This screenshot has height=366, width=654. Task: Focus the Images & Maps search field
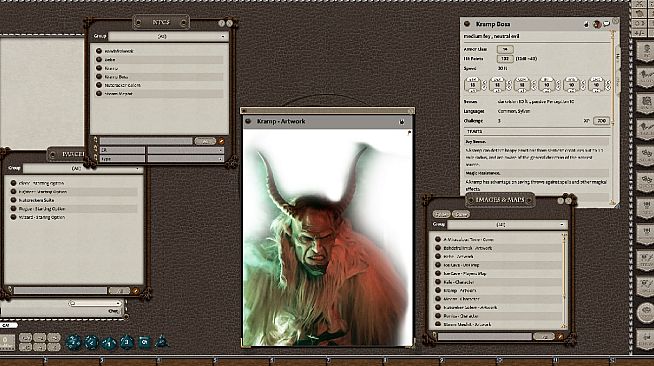coord(485,336)
